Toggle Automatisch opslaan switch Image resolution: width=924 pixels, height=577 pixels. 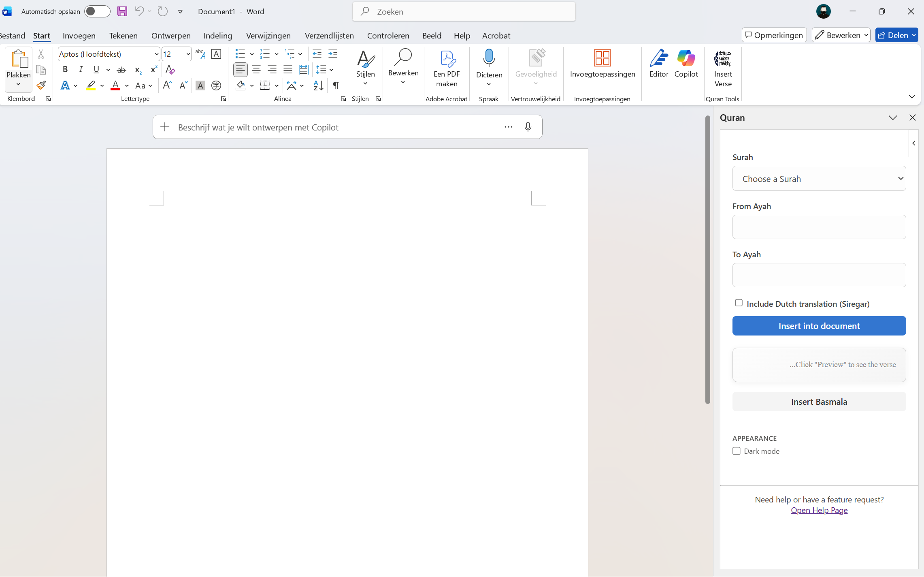click(x=97, y=11)
